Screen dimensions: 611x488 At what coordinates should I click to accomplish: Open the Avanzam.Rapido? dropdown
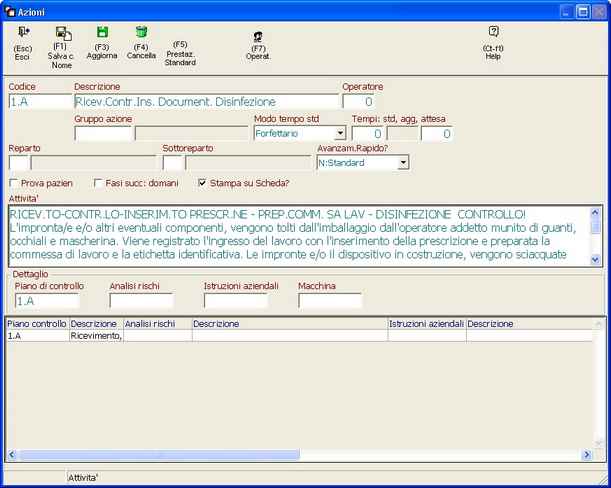(x=403, y=163)
